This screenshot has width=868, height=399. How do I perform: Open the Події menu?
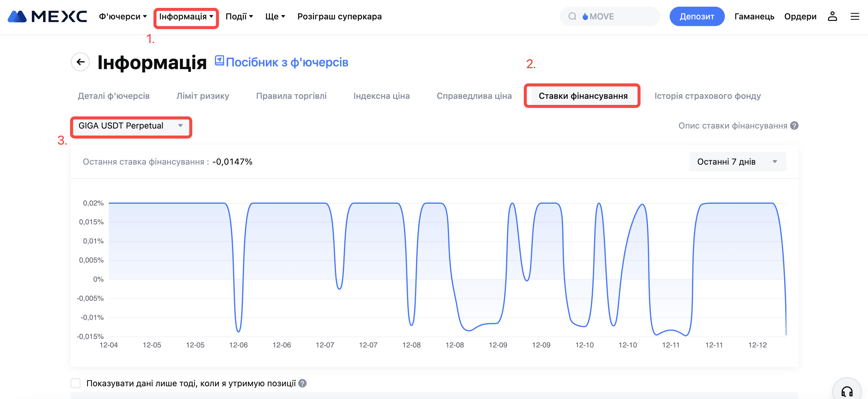pyautogui.click(x=239, y=16)
